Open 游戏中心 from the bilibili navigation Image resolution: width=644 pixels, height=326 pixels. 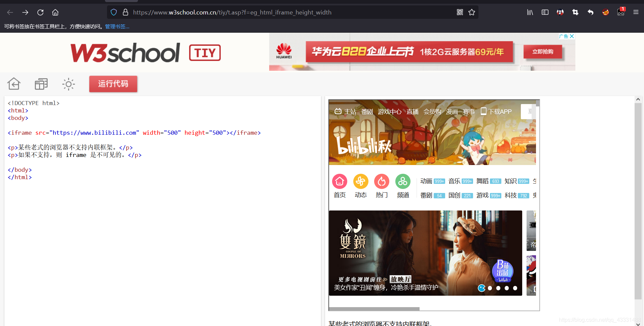(x=390, y=111)
